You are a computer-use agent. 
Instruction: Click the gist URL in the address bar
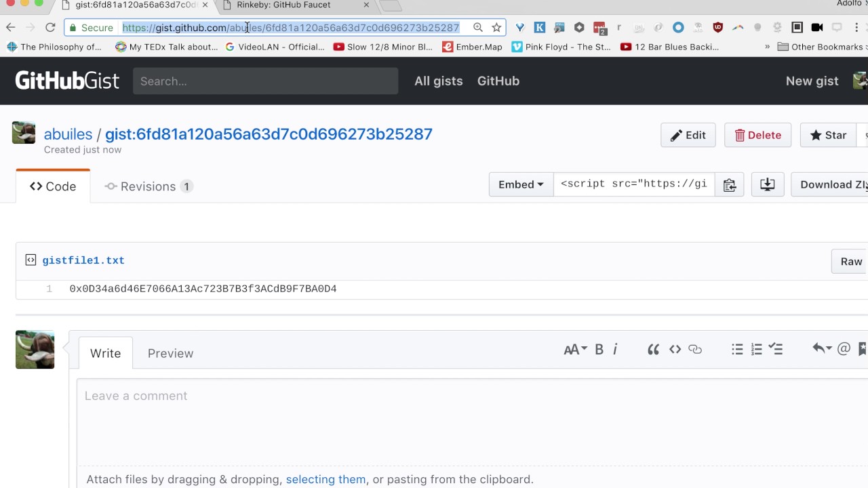point(291,28)
